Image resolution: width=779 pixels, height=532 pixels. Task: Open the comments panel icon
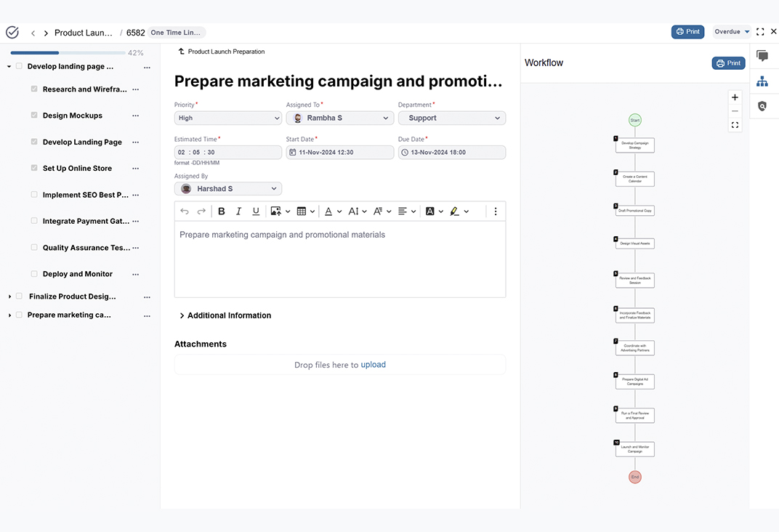pyautogui.click(x=762, y=56)
